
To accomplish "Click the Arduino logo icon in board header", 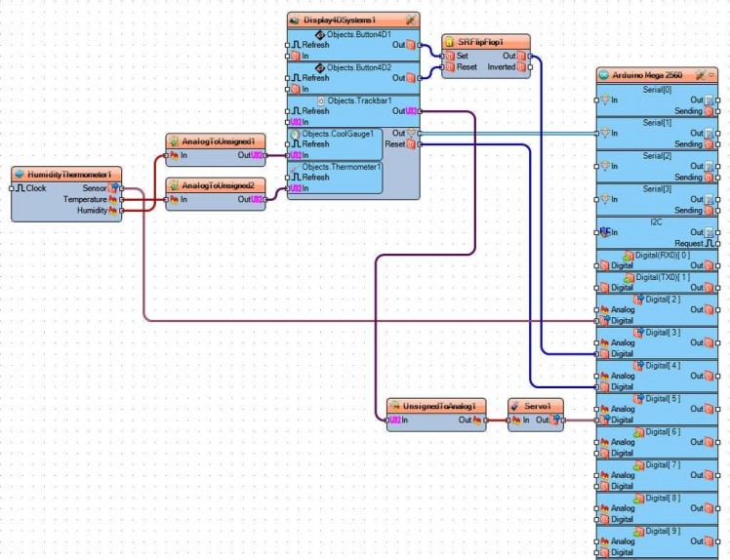I will coord(604,75).
